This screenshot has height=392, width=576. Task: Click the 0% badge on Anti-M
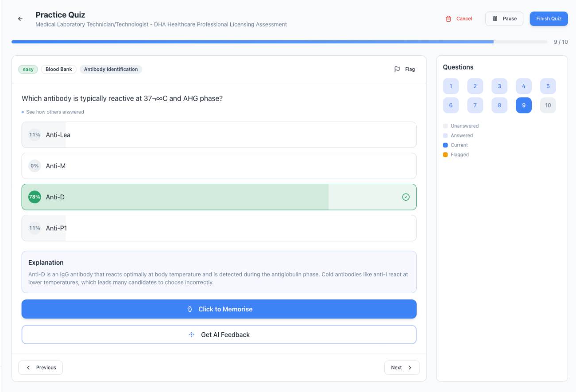coord(35,166)
